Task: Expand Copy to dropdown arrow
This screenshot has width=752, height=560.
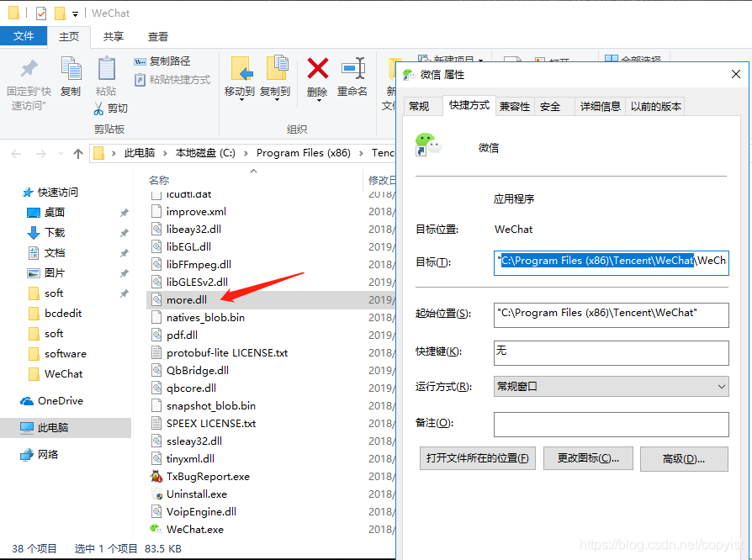Action: (277, 100)
